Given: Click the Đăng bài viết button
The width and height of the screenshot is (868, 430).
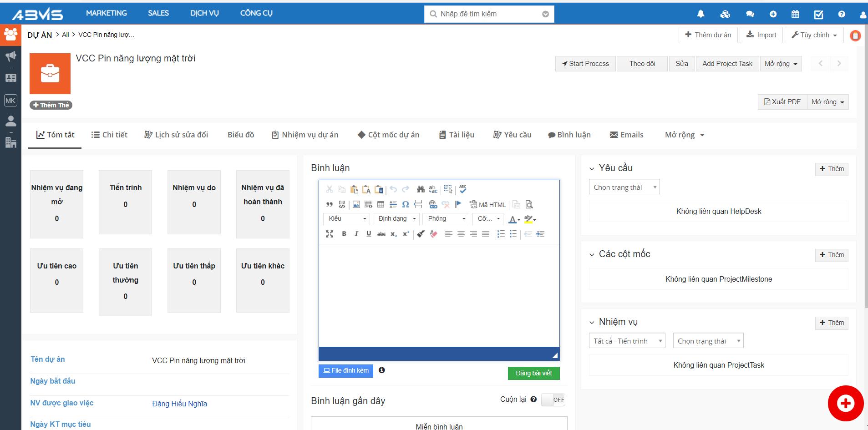Looking at the screenshot, I should pos(533,373).
